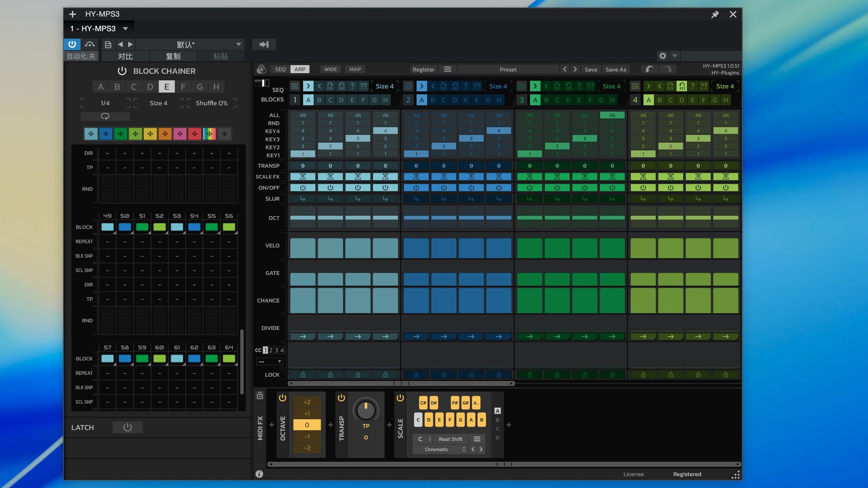Click the color palette icon beside SEQ
Image resolution: width=868 pixels, height=488 pixels.
(261, 69)
